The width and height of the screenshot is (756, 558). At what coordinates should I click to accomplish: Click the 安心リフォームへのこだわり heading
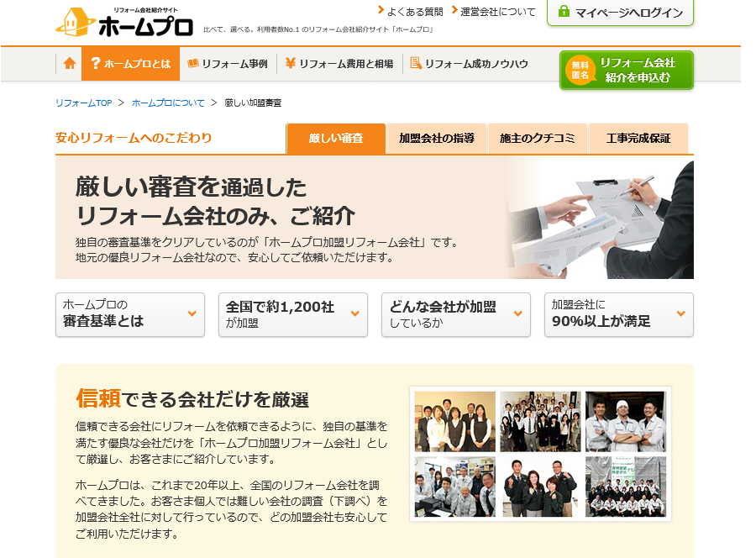coord(134,138)
